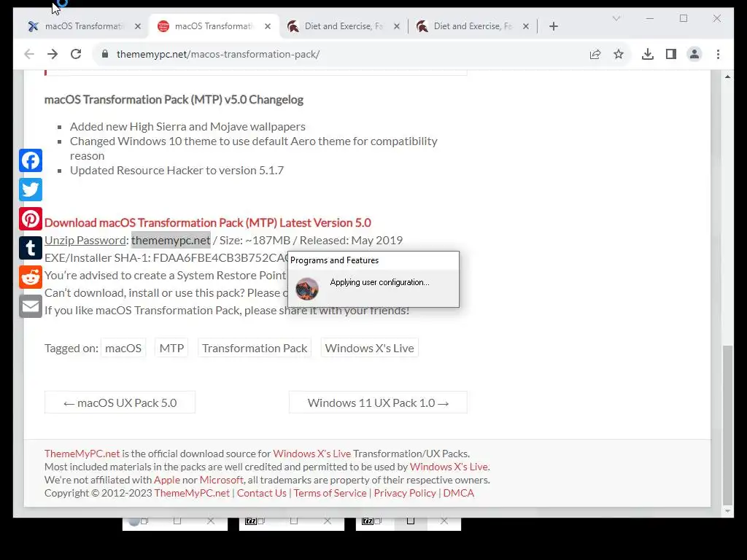The width and height of the screenshot is (747, 560).
Task: Open tab search dropdown arrow
Action: point(616,18)
